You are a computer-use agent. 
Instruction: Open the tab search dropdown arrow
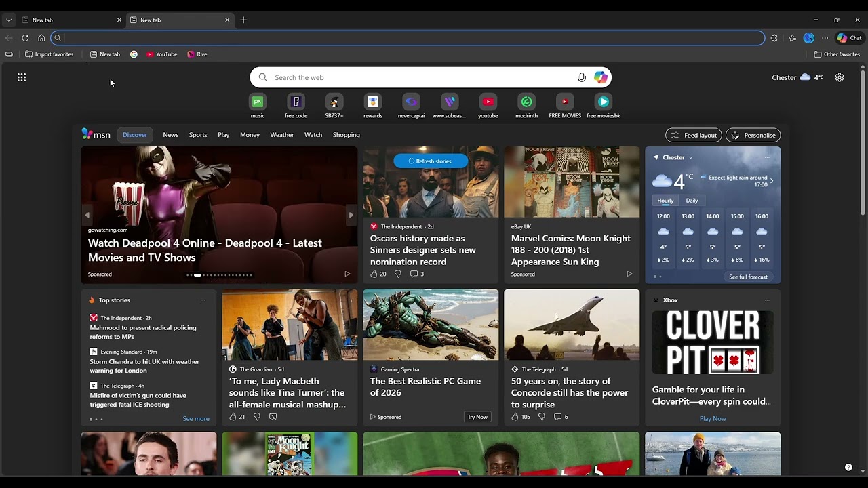click(9, 20)
